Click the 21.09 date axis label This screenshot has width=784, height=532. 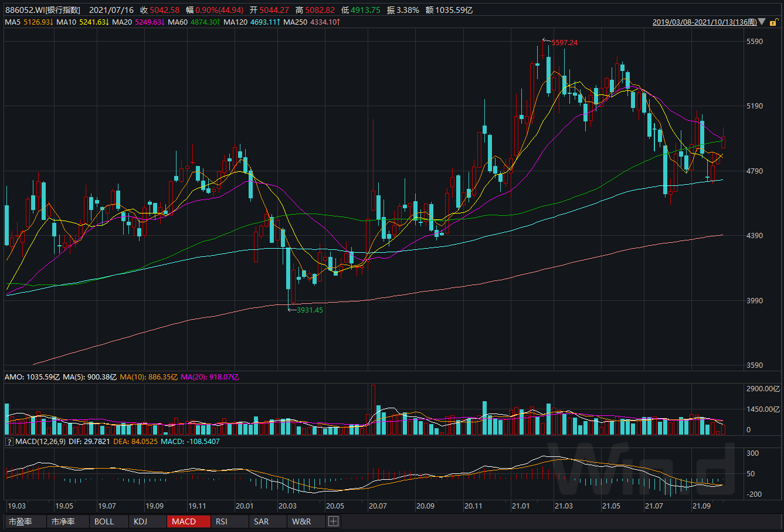point(701,506)
